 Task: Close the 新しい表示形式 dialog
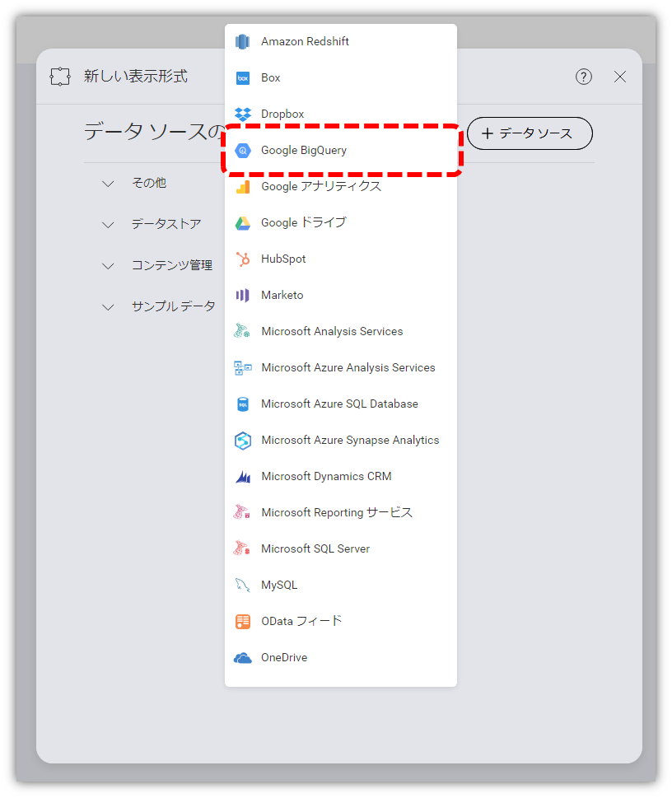619,77
